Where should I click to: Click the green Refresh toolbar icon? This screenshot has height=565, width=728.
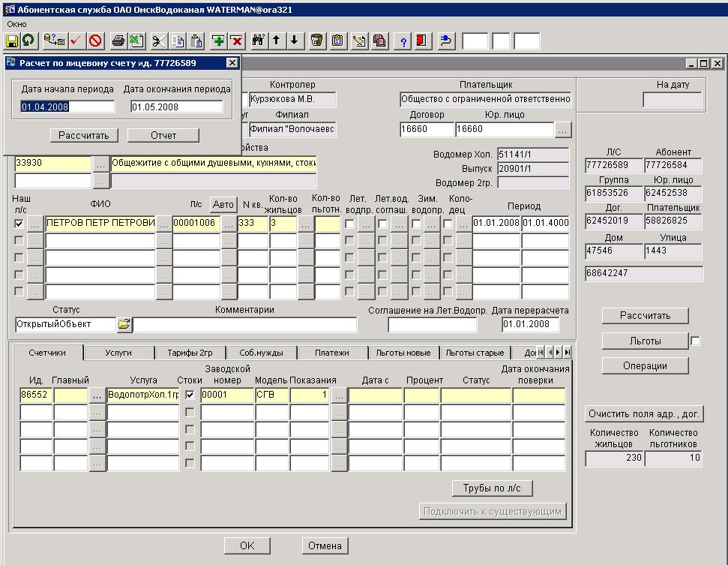point(28,41)
